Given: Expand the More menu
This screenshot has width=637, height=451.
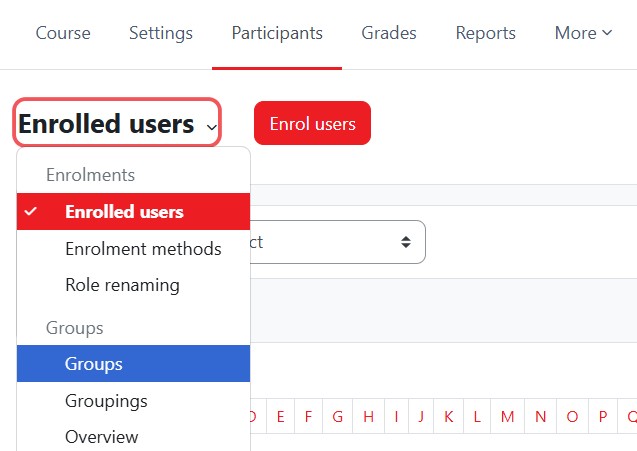Looking at the screenshot, I should [583, 33].
